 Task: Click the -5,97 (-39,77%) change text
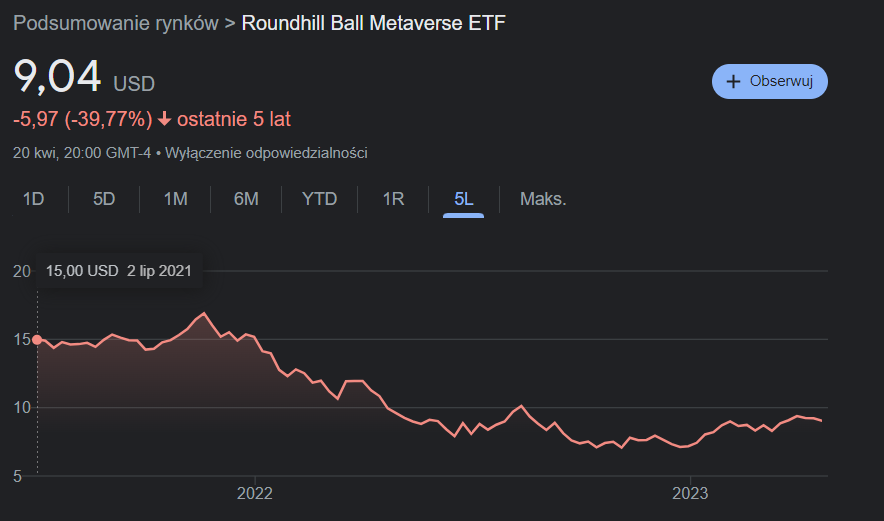(x=82, y=120)
